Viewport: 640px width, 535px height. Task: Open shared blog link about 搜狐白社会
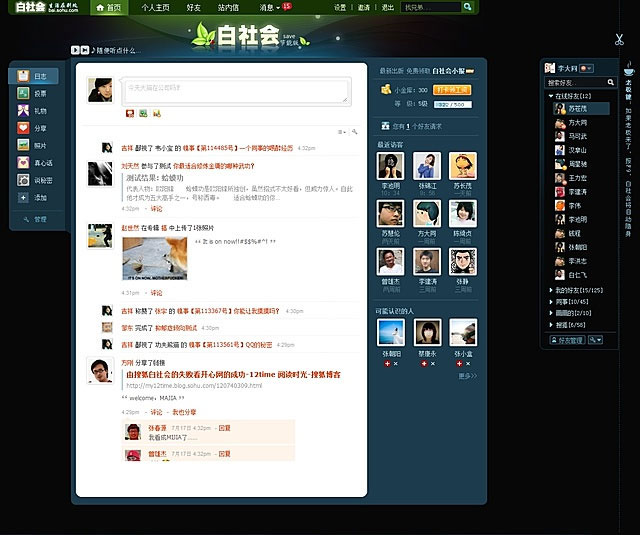click(233, 375)
